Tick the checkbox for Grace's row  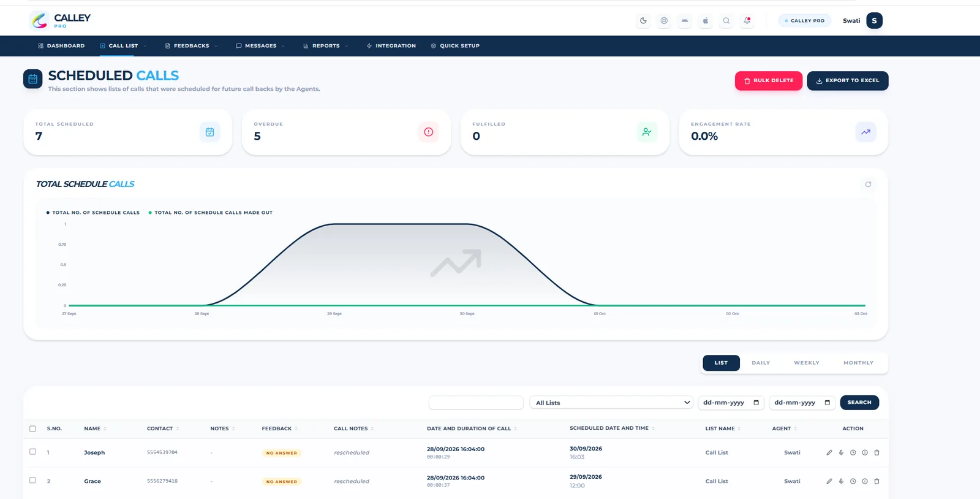click(x=32, y=481)
